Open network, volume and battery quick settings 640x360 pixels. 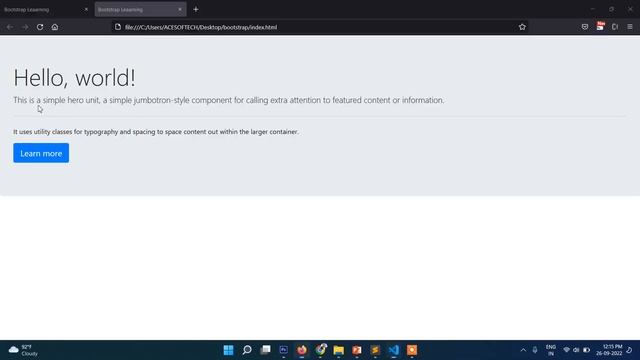[x=576, y=350]
